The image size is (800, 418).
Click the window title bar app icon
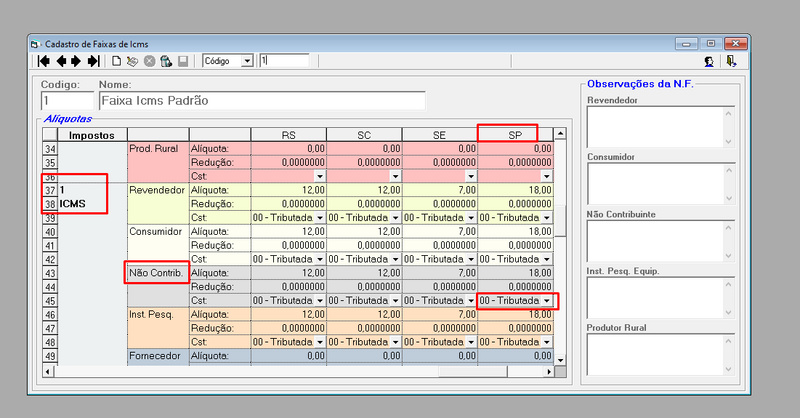(35, 44)
